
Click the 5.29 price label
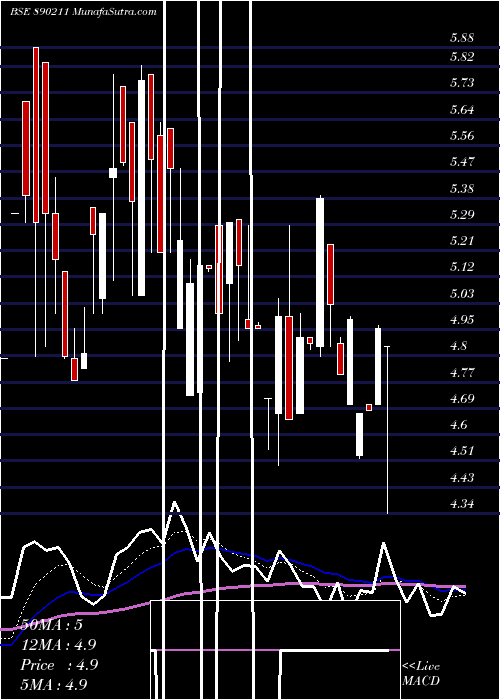coord(462,215)
